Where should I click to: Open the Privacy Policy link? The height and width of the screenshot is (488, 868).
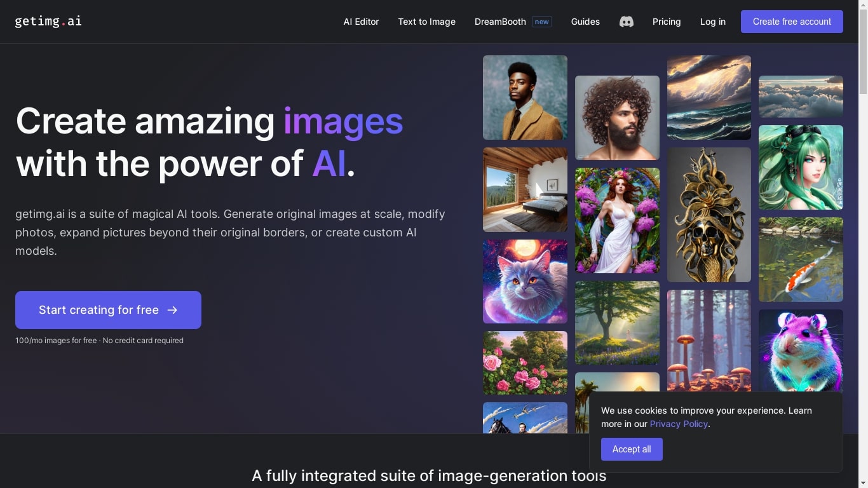[x=679, y=424]
